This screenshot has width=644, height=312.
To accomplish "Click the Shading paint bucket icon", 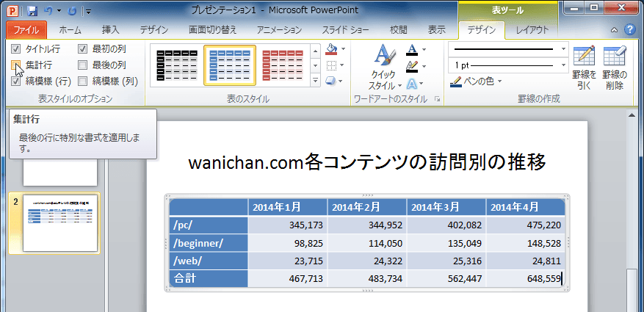I will point(331,49).
